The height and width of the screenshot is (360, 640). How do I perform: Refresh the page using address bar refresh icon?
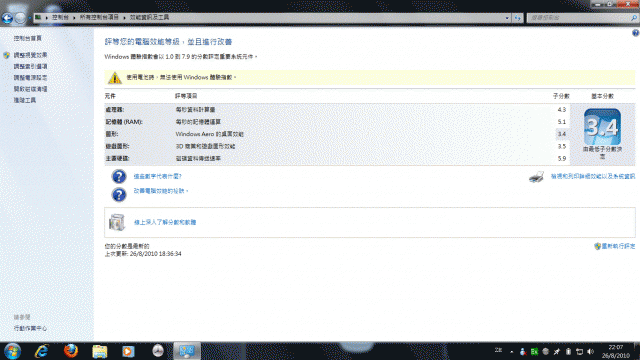[x=518, y=18]
